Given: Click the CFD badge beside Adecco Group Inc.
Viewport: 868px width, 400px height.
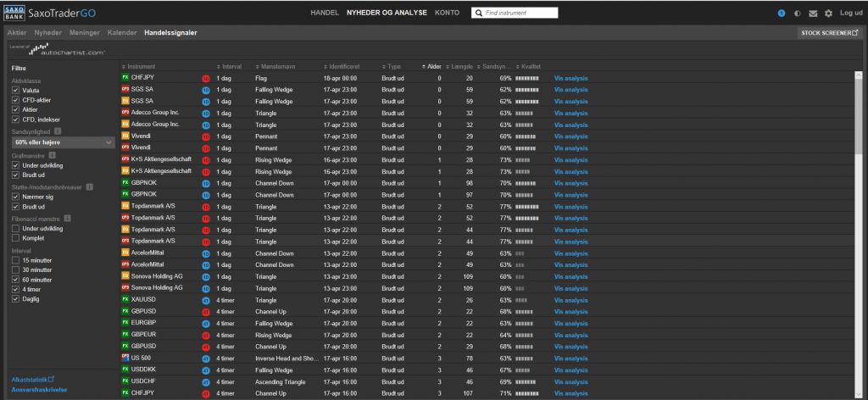Looking at the screenshot, I should point(125,113).
